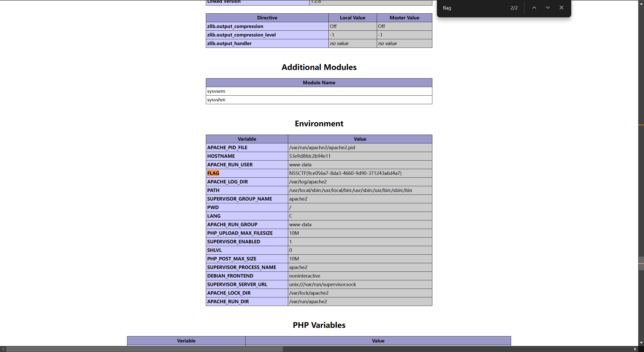
Task: Click /var/log/apache2 value
Action: pyautogui.click(x=308, y=182)
